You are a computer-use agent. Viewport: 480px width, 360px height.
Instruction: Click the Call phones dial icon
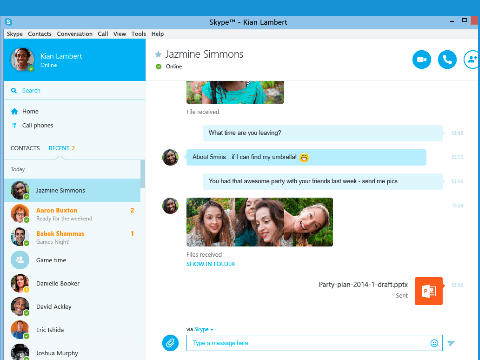click(x=14, y=125)
